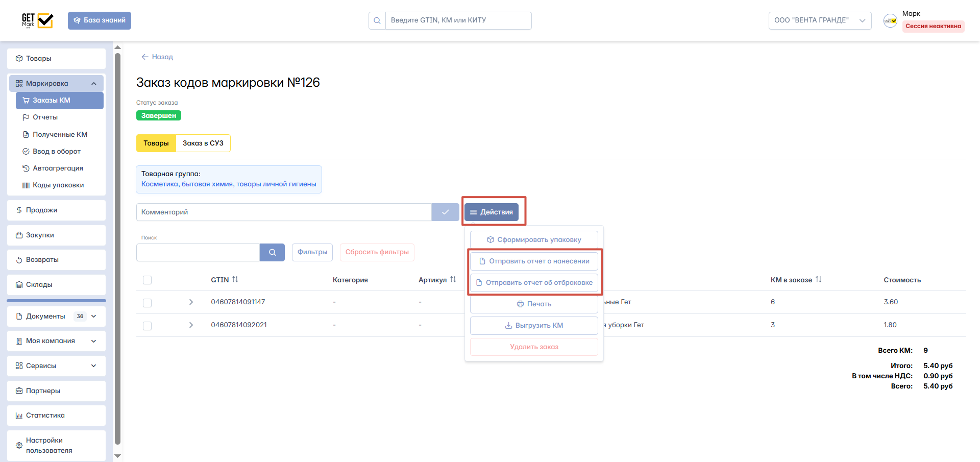Click the 3.60 cost value
This screenshot has height=462, width=980.
click(891, 302)
